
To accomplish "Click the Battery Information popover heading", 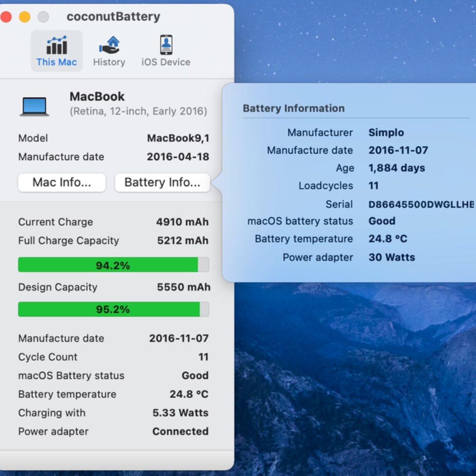I will (294, 108).
